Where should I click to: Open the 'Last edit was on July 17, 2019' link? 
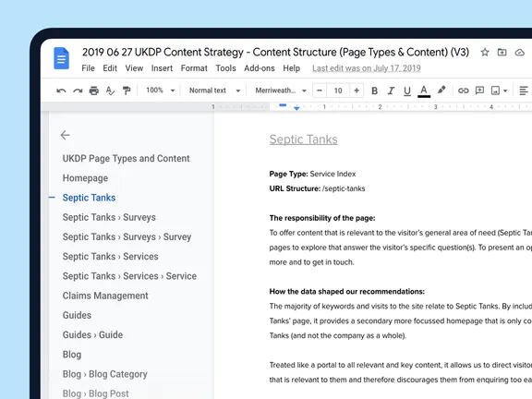(x=367, y=68)
